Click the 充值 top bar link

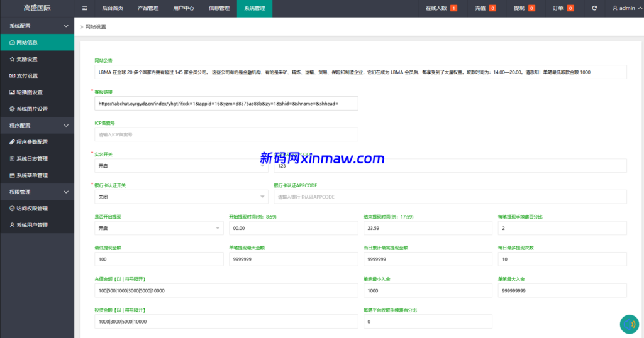point(480,8)
